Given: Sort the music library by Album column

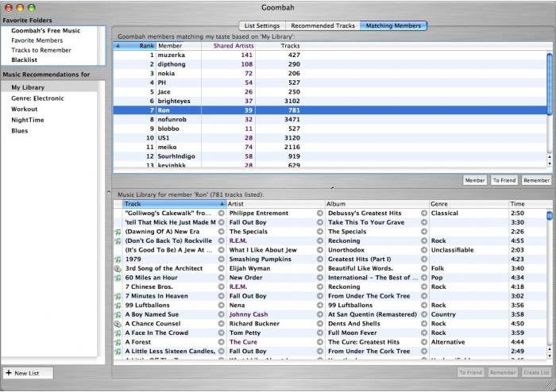Looking at the screenshot, I should click(377, 204).
